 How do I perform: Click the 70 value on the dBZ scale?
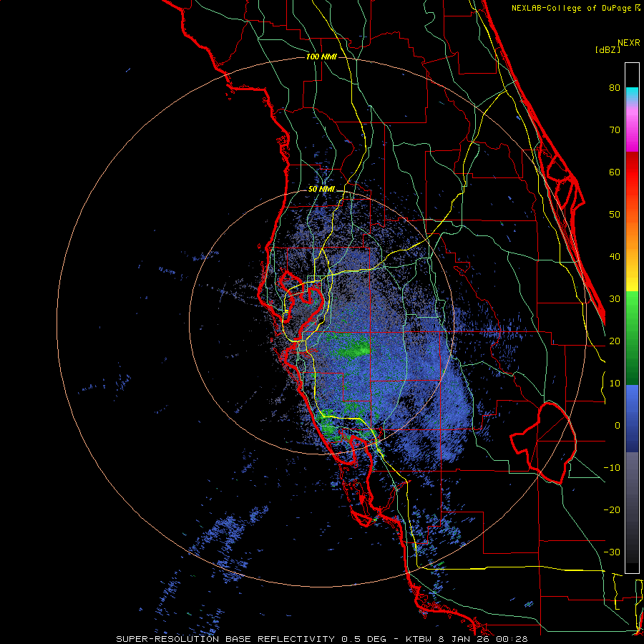(x=615, y=130)
